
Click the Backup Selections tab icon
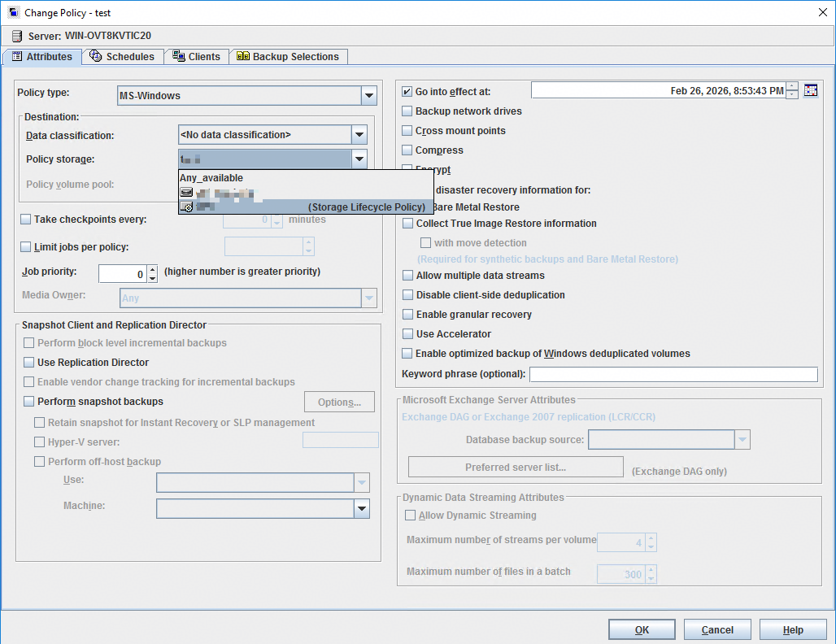point(243,56)
